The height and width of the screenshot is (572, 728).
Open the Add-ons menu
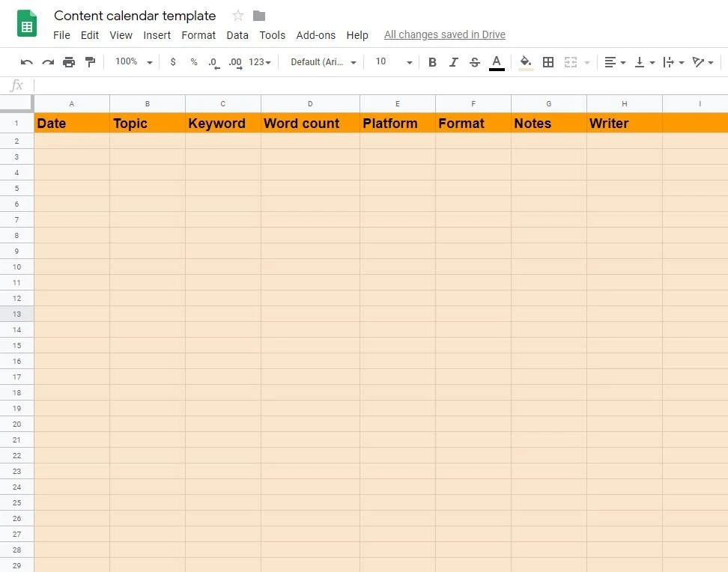[315, 35]
